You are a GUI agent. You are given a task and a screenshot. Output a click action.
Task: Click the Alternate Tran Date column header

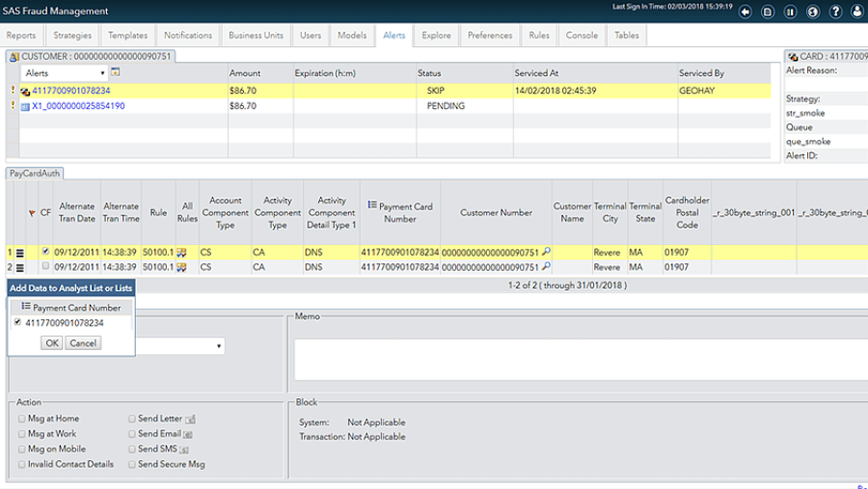[x=77, y=212]
